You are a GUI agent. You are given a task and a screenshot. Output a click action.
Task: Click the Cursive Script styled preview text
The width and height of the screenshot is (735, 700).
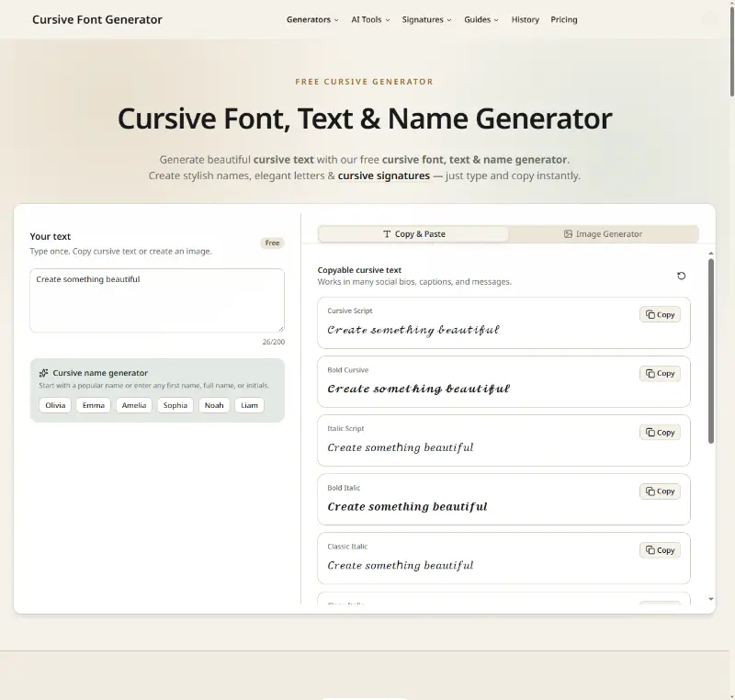click(x=413, y=331)
